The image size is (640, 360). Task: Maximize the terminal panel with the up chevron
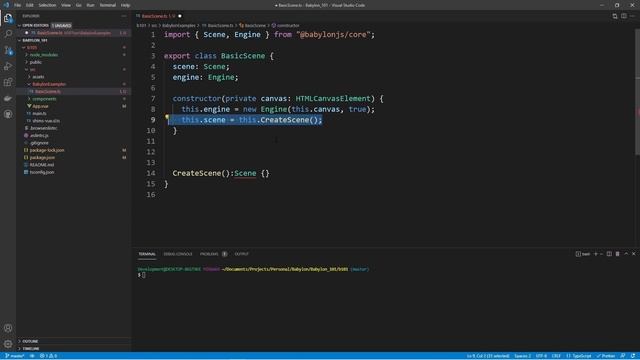626,254
